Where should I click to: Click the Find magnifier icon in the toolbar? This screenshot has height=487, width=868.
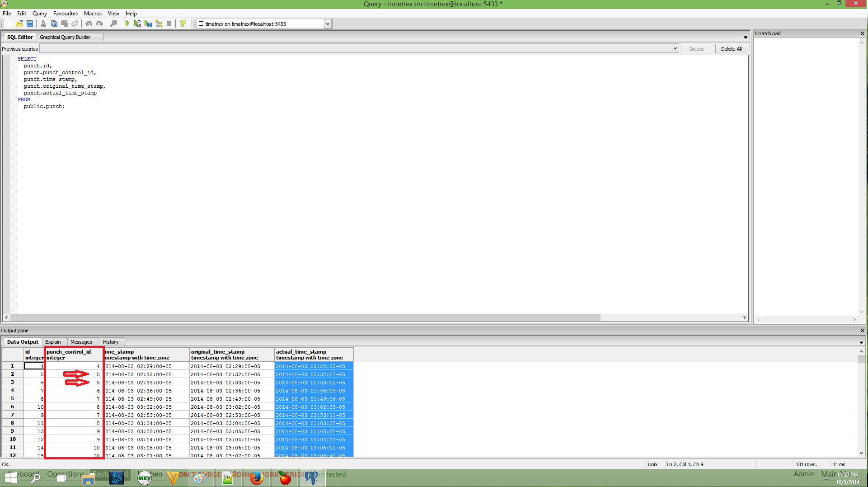point(113,24)
